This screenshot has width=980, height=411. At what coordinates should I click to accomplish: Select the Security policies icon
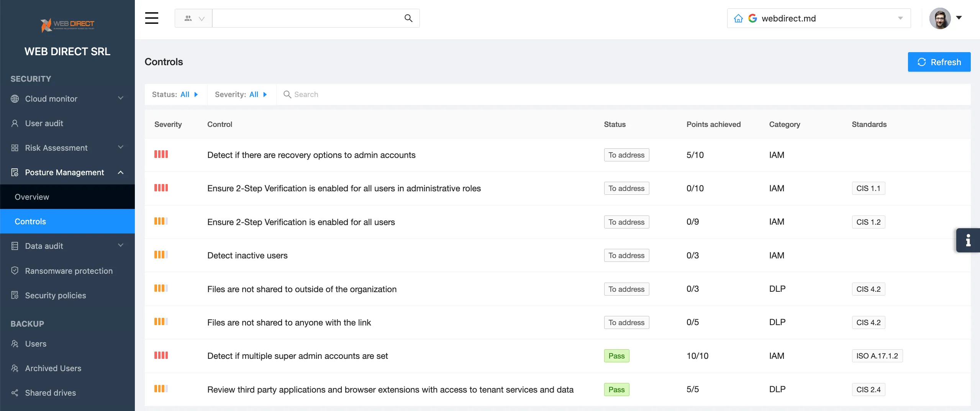click(15, 295)
